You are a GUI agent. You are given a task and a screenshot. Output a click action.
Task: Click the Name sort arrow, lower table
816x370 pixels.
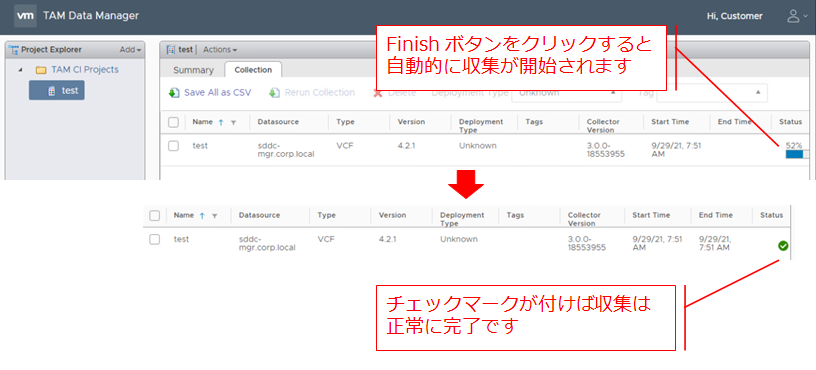coord(202,215)
